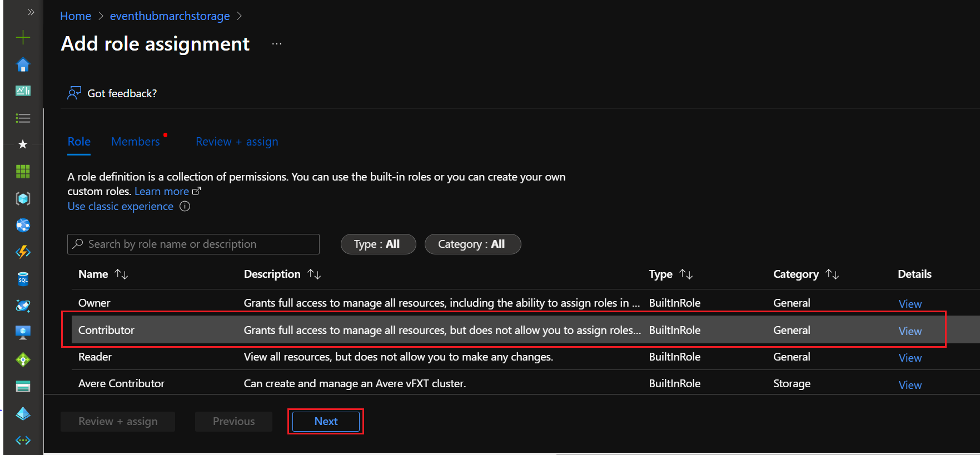The height and width of the screenshot is (455, 980).
Task: Click the Create a resource plus icon
Action: click(23, 38)
